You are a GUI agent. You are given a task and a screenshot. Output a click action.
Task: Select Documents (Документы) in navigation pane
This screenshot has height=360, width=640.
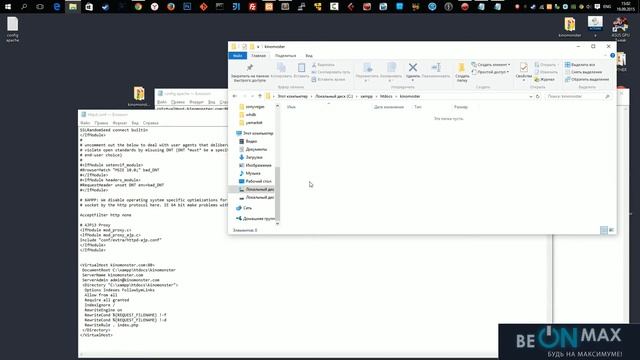(253, 149)
